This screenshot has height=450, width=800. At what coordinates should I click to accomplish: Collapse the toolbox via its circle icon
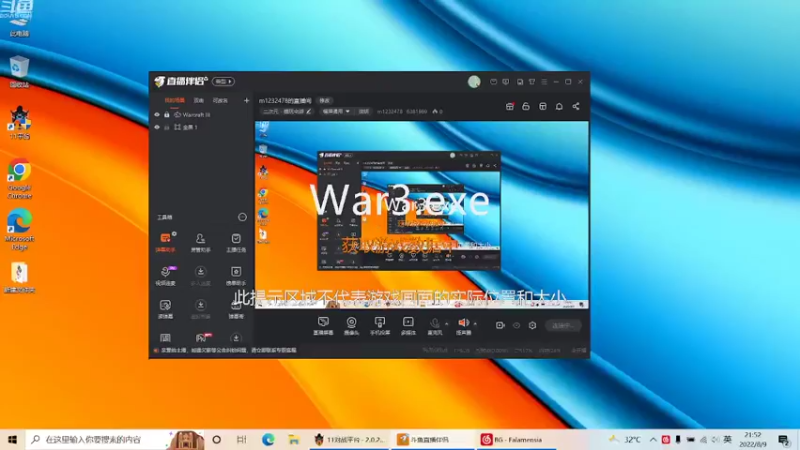click(242, 217)
